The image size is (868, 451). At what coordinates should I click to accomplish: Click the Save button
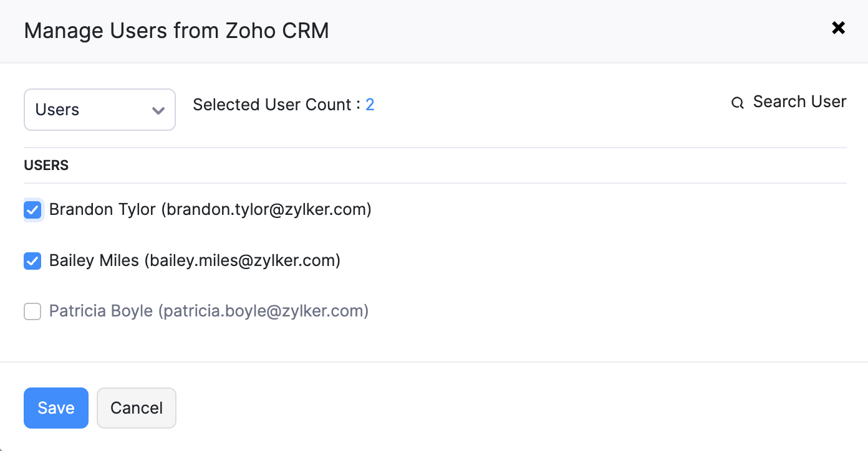pos(55,407)
